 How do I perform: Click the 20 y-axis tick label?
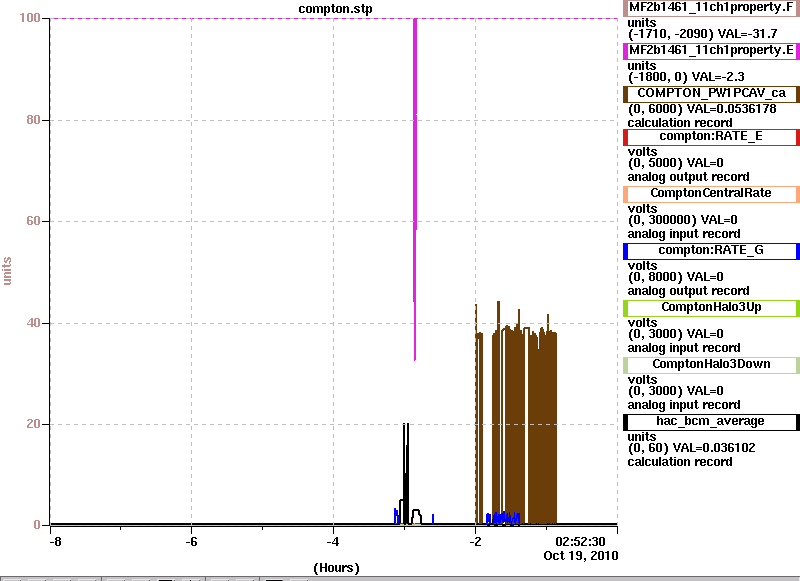[33, 424]
